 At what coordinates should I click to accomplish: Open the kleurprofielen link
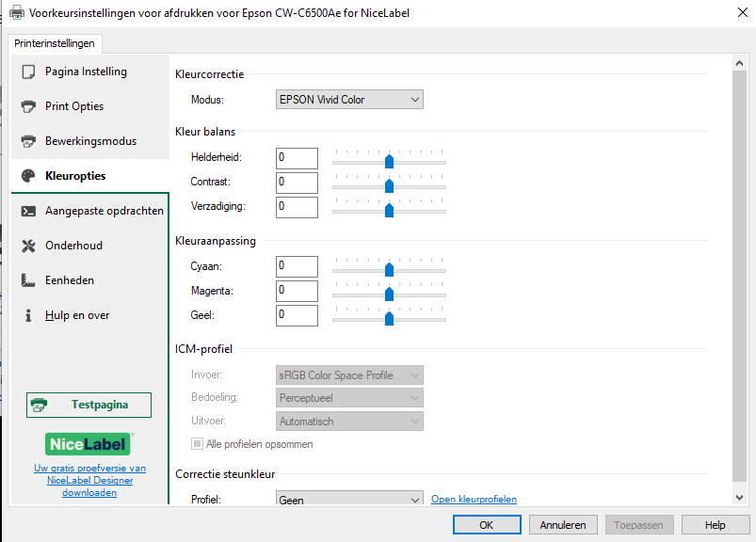(474, 499)
